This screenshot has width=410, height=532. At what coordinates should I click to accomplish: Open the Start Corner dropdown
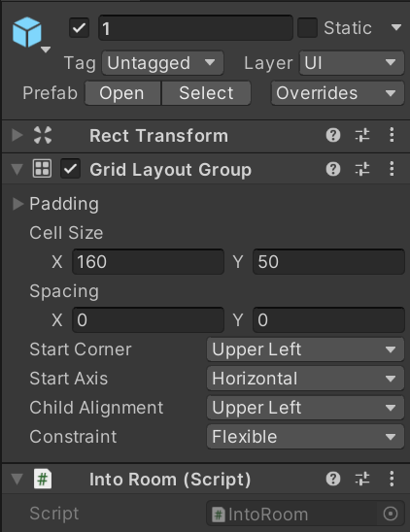305,349
